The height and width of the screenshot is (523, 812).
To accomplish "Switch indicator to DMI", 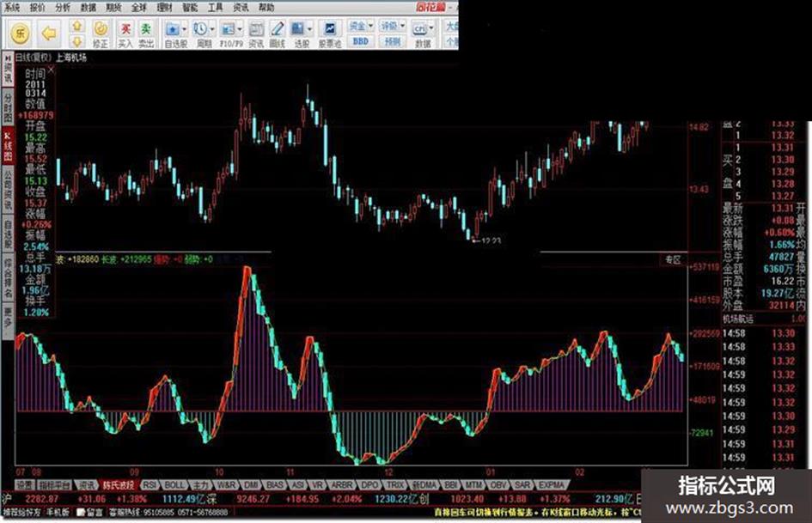I will point(251,485).
